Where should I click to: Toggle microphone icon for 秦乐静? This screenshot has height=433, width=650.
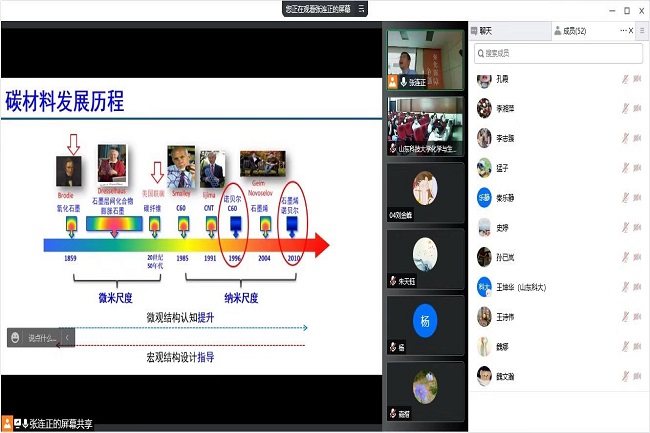(x=625, y=198)
